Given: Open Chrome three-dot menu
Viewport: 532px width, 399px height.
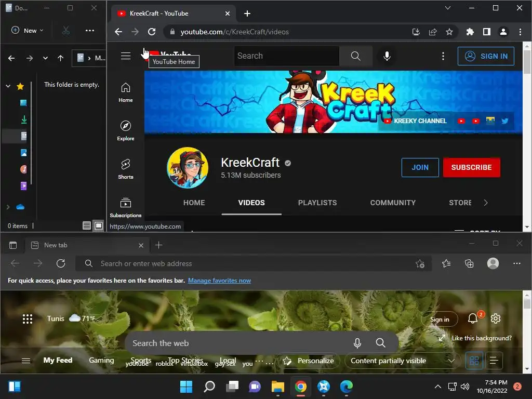Looking at the screenshot, I should 520,32.
